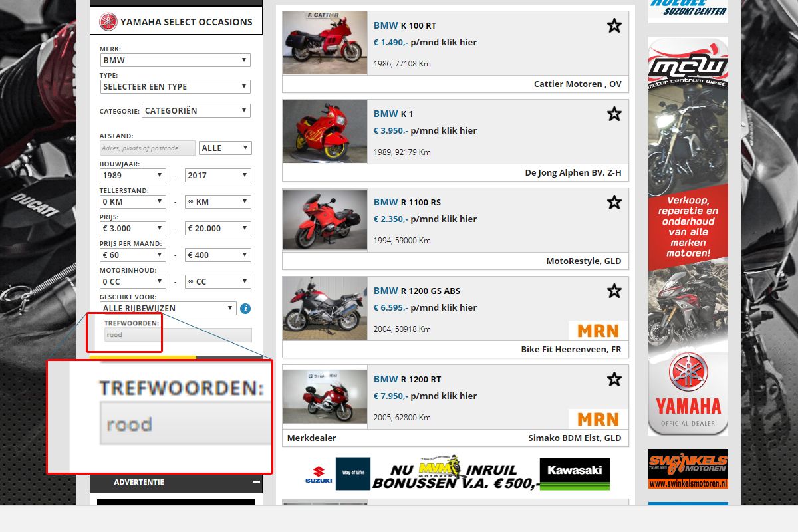Open the BMW K 1 listing title

click(x=393, y=114)
